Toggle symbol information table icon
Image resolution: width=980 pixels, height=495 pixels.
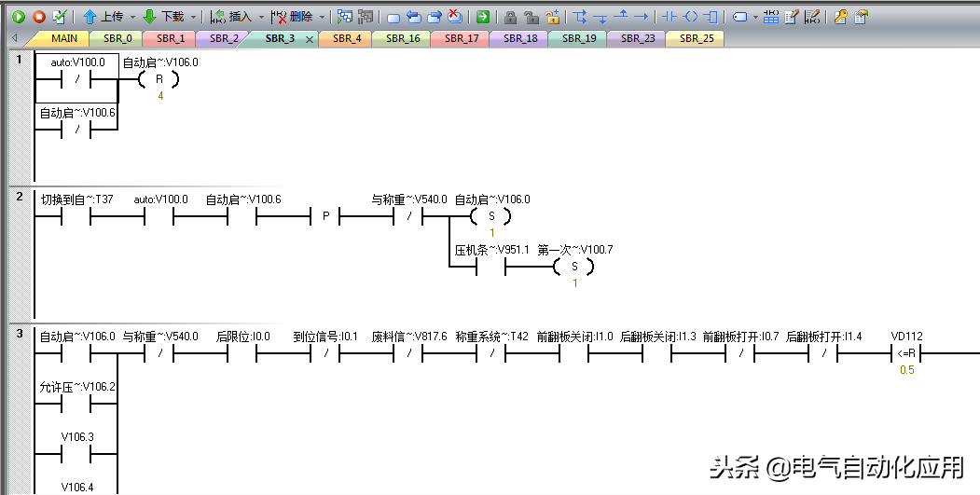(x=771, y=17)
